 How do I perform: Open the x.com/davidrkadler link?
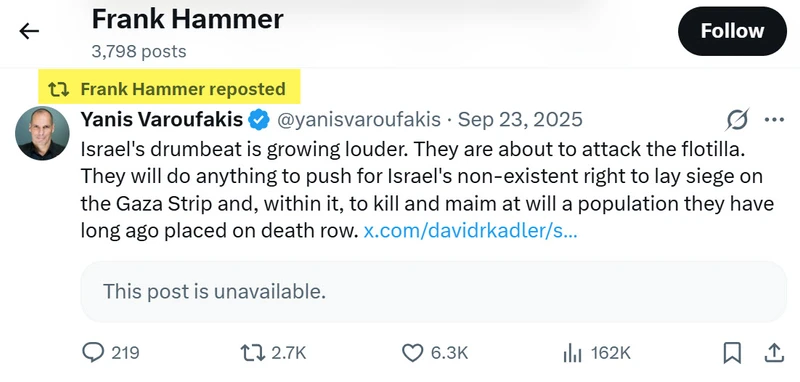coord(470,231)
